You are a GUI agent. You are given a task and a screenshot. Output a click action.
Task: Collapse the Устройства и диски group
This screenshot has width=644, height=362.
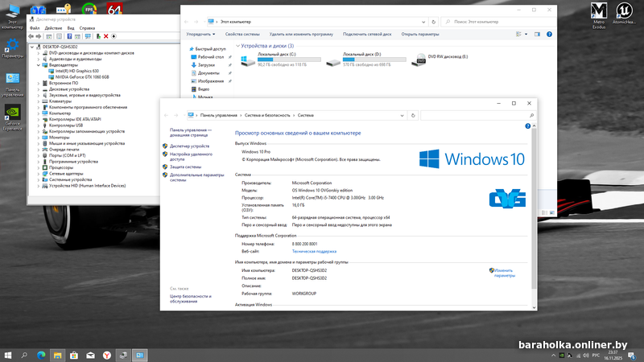[x=237, y=46]
